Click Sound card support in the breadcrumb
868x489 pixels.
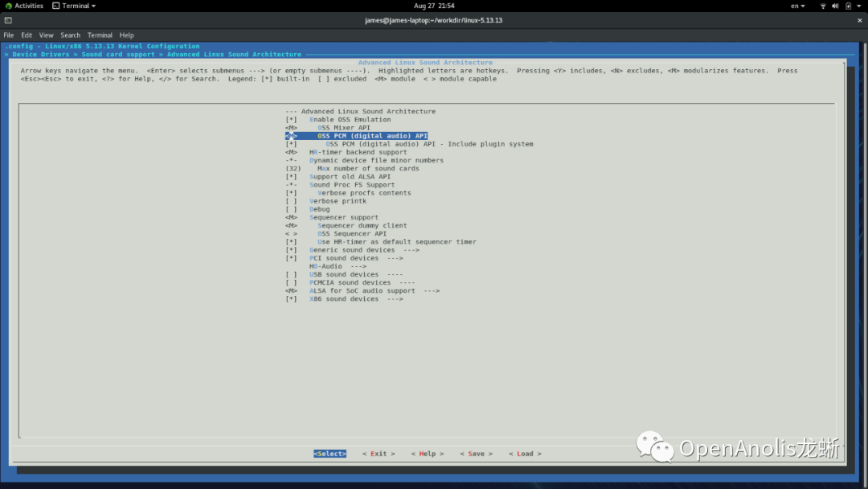pos(118,54)
